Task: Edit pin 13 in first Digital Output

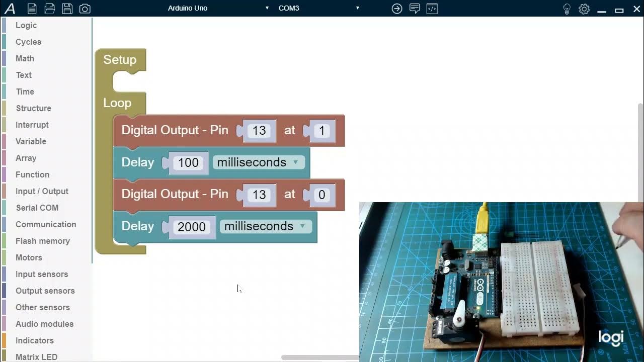Action: (259, 131)
